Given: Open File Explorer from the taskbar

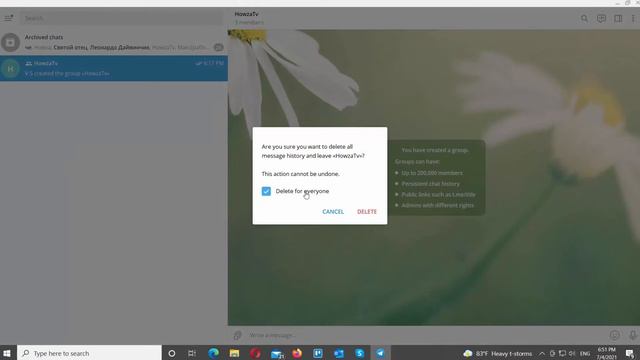Looking at the screenshot, I should coord(234,353).
